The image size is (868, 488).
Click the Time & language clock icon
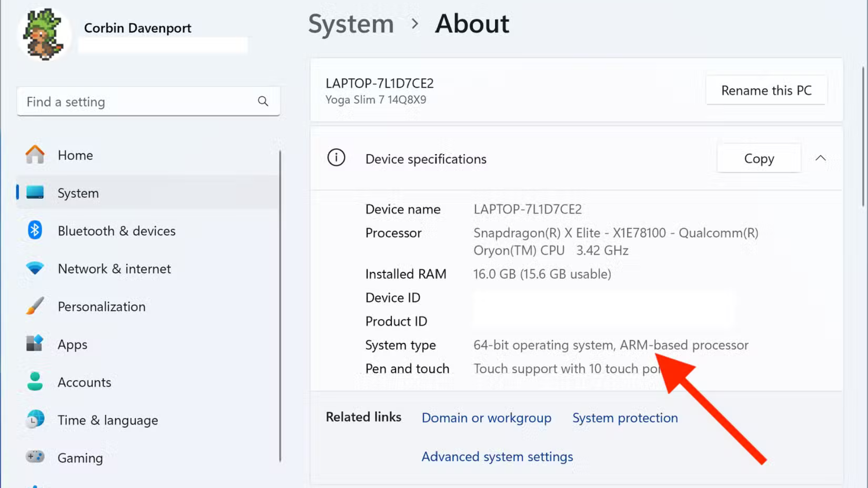[x=35, y=419]
